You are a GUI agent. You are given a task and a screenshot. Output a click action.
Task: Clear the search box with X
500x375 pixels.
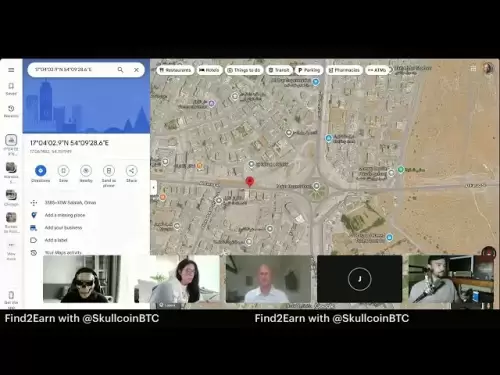(x=136, y=70)
